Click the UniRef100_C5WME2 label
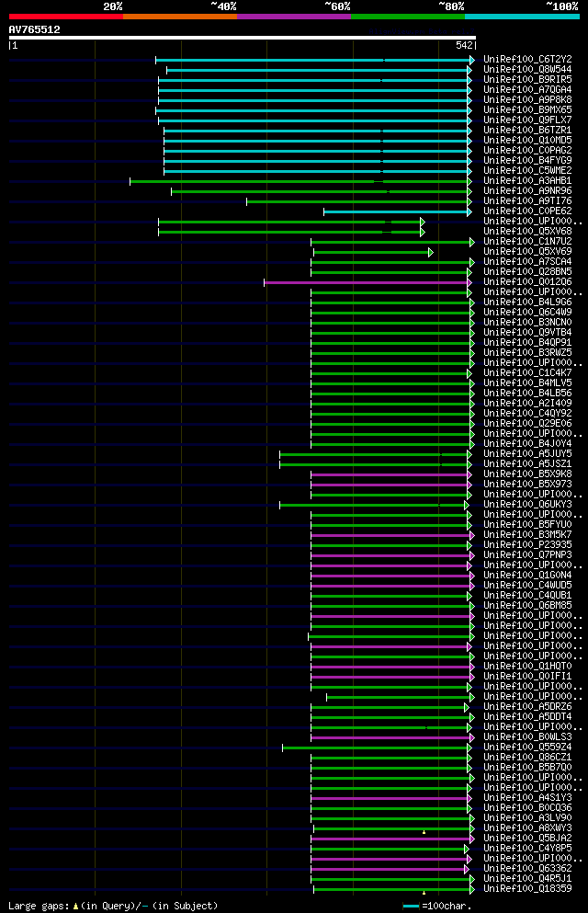 [527, 171]
